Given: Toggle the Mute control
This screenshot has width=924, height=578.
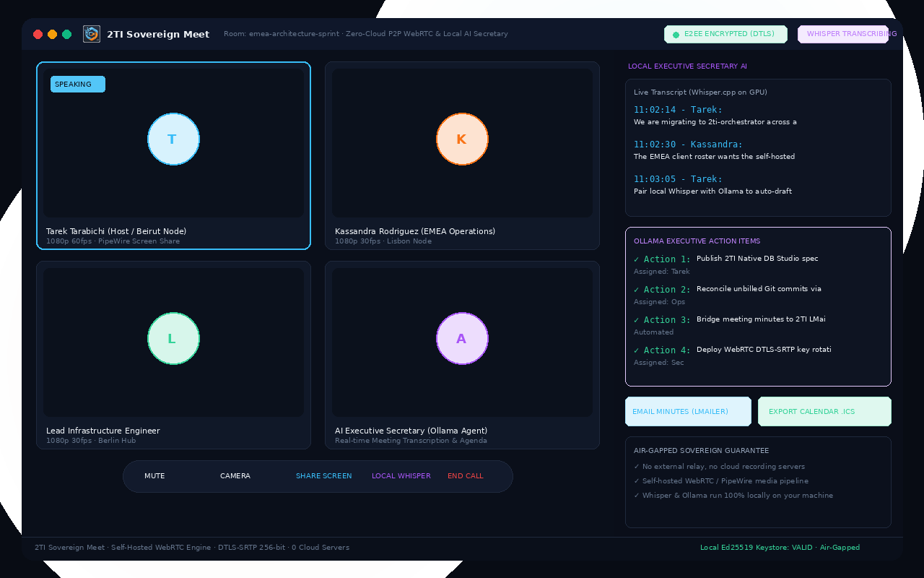Looking at the screenshot, I should 154,476.
